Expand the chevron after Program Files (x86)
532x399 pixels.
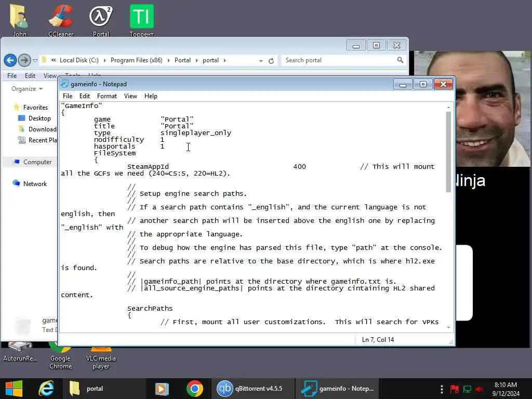(169, 60)
